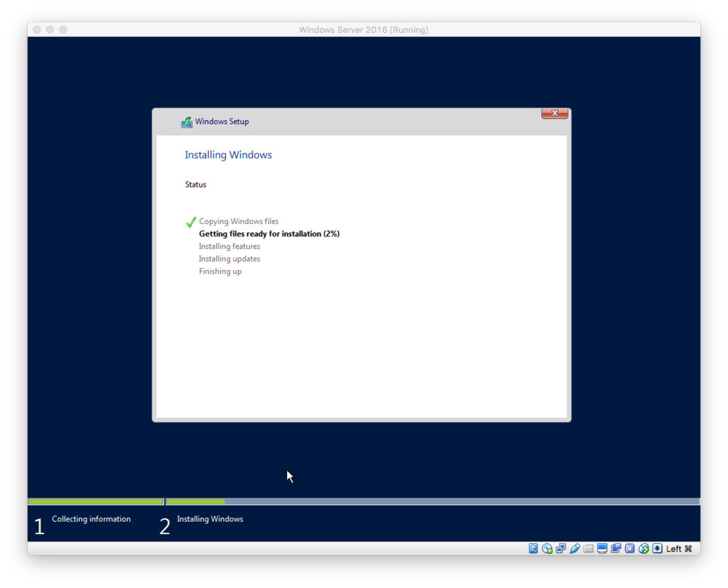
Task: Click the 'Windows Setup' dialog title text
Action: (x=222, y=122)
